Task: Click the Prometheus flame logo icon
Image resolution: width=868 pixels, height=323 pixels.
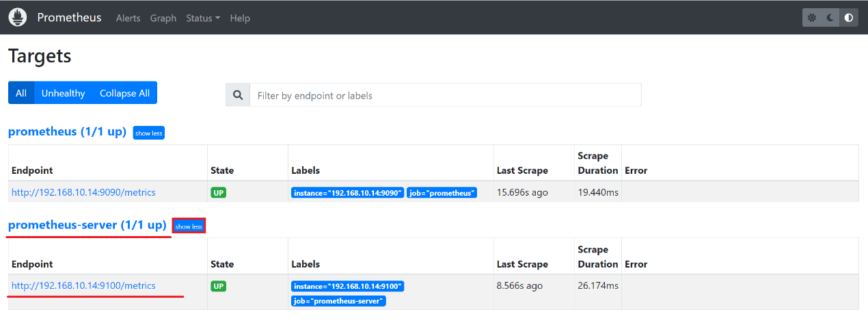Action: coord(18,17)
